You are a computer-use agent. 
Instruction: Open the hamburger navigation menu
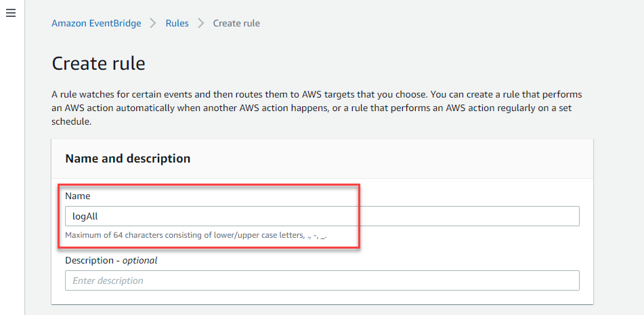[11, 13]
